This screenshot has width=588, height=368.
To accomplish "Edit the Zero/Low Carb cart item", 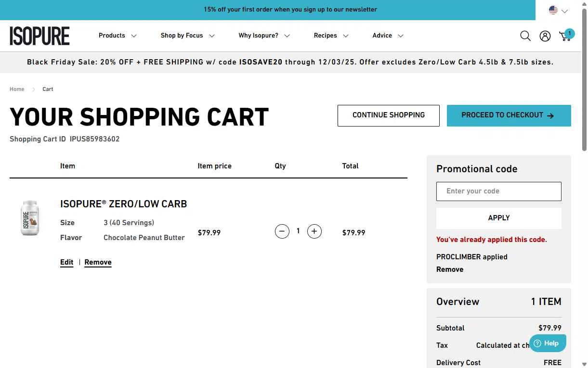I will pos(67,262).
